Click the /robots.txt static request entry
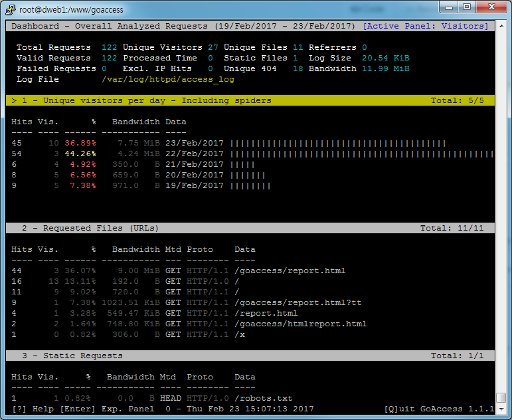 tap(264, 398)
